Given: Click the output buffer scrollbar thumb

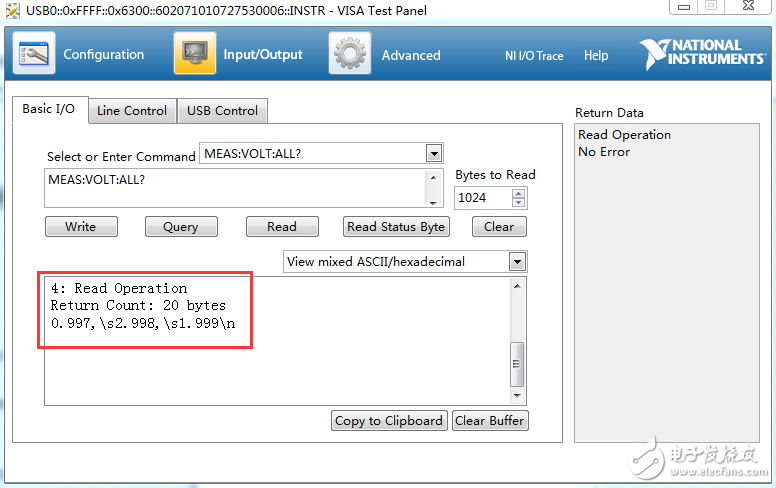Looking at the screenshot, I should click(x=517, y=364).
